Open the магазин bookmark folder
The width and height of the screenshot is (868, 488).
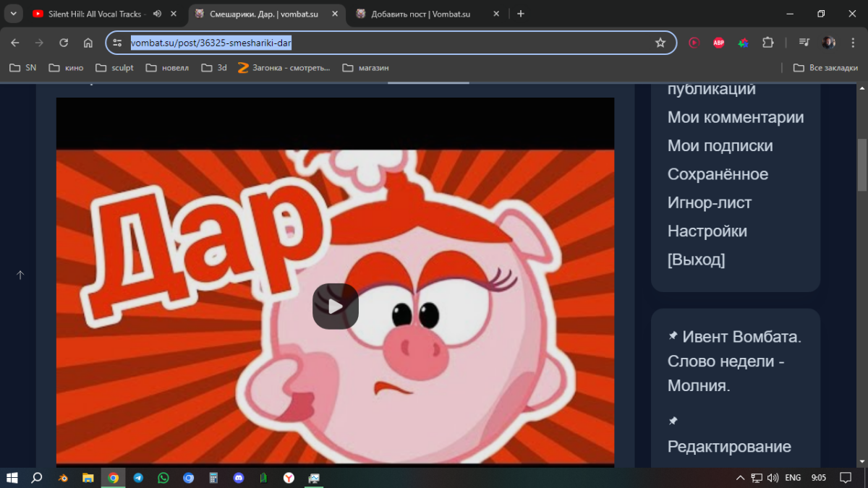coord(366,68)
